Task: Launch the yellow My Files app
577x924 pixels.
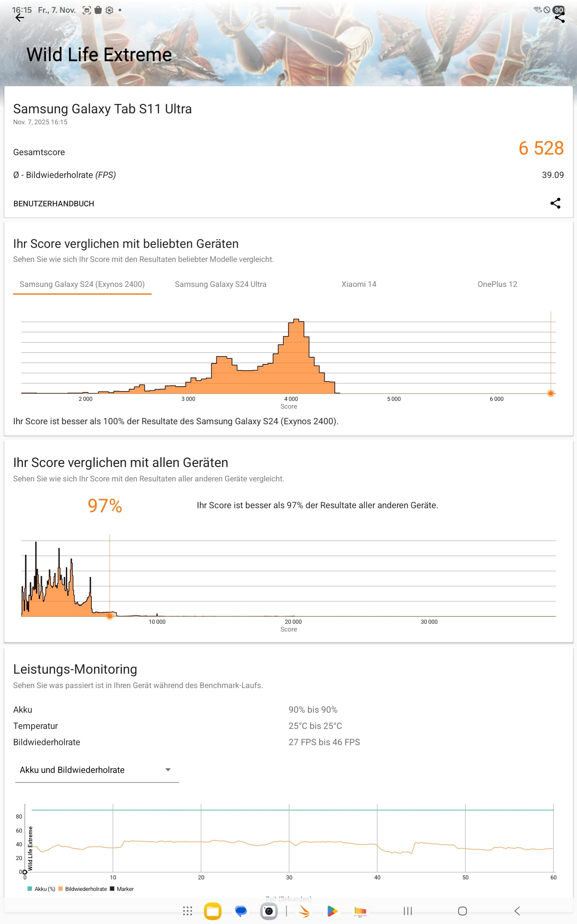Action: tap(213, 911)
